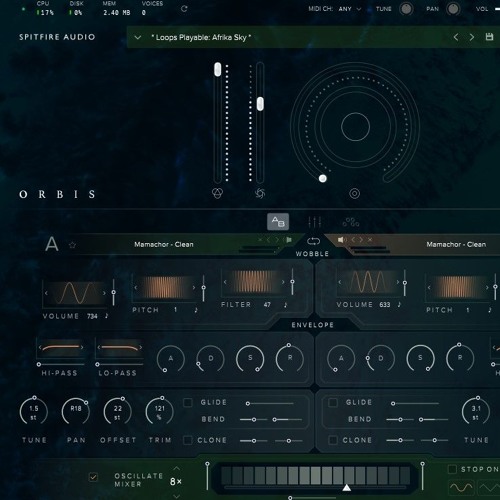Toggle note sync on Volume 734
The height and width of the screenshot is (500, 500).
tap(106, 315)
